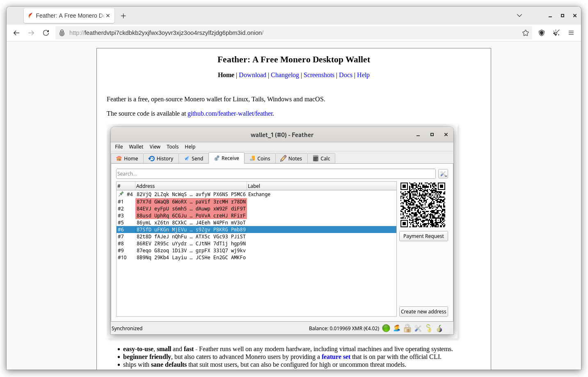
Task: Click the wallet QR code image
Action: [x=423, y=205]
